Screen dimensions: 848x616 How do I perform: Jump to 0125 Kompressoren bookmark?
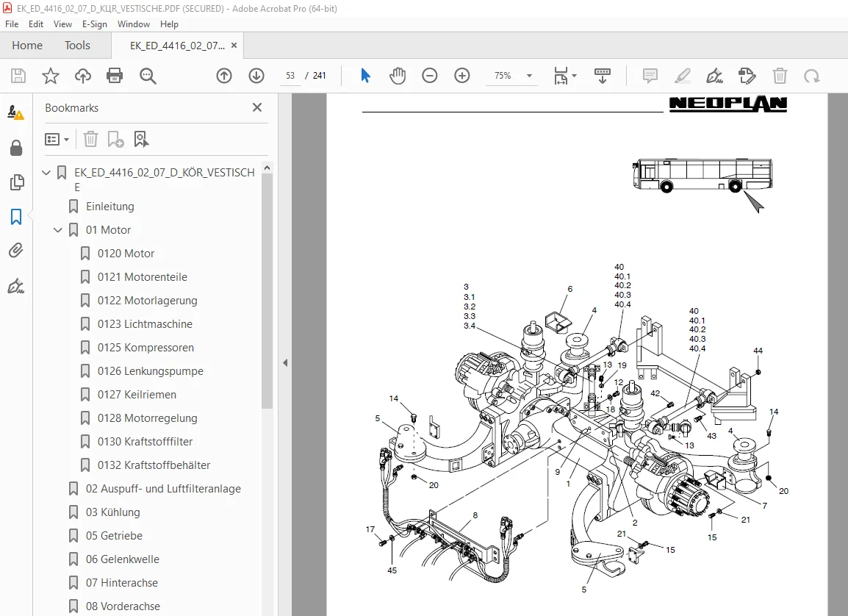click(x=145, y=348)
